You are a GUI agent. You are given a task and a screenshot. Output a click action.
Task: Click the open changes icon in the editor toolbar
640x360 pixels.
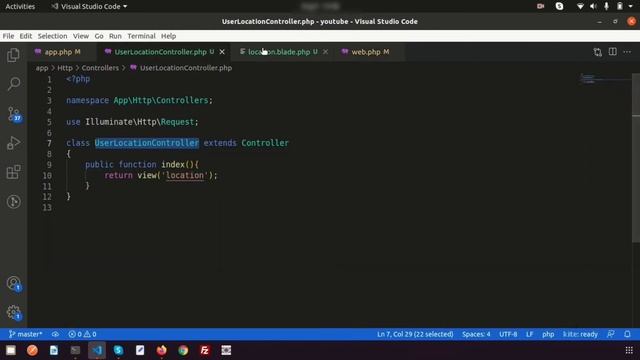[x=598, y=52]
